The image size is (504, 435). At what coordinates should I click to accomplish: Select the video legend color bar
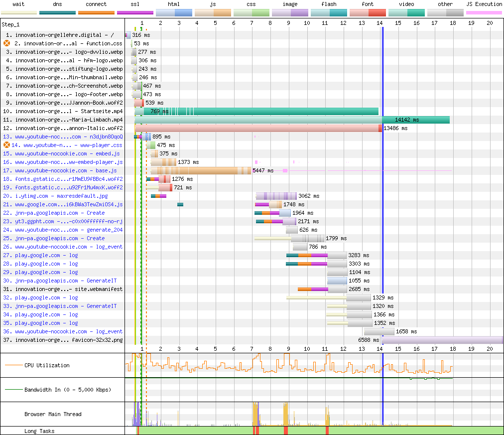406,13
